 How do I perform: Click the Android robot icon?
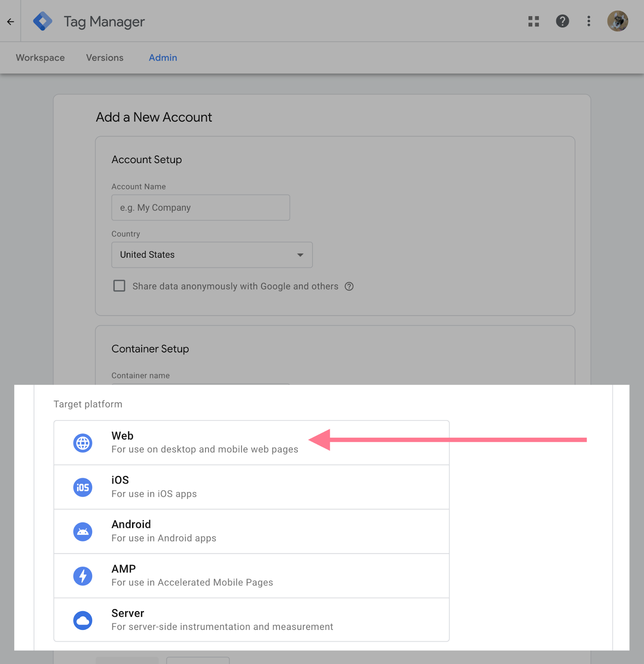pyautogui.click(x=83, y=532)
